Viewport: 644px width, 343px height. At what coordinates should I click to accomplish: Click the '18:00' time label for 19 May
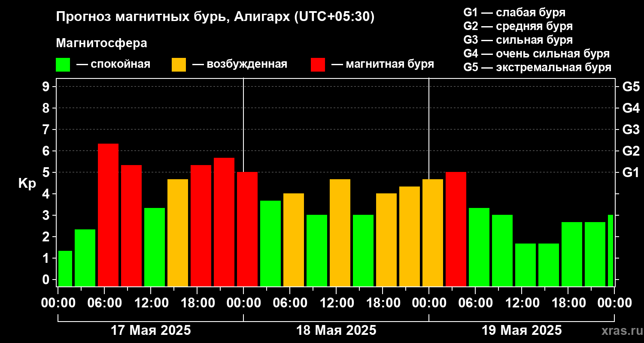(568, 303)
